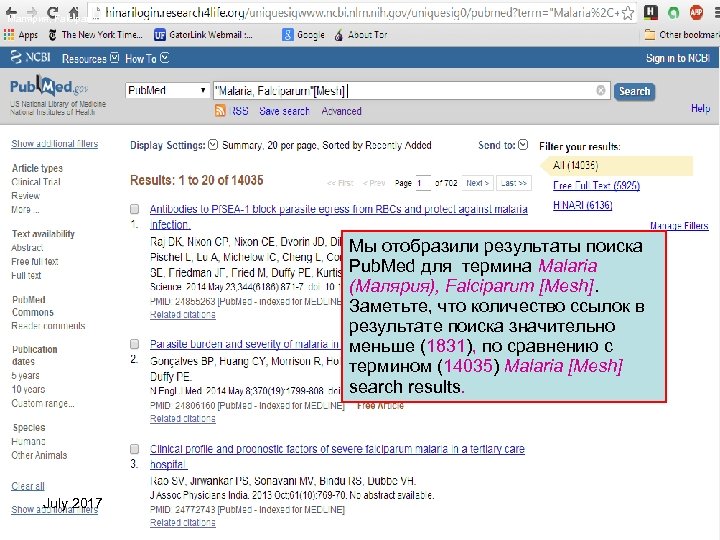Click the Search button
The width and height of the screenshot is (720, 540).
(x=634, y=91)
